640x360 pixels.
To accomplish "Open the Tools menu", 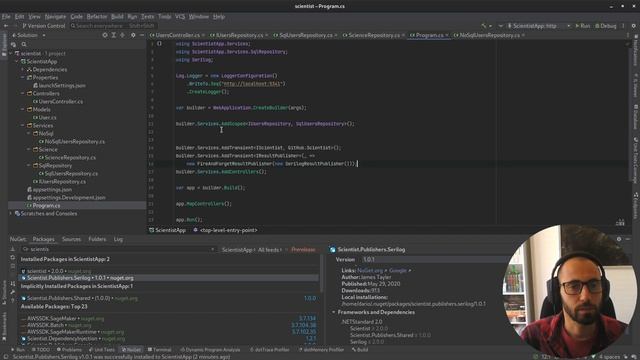I will [164, 17].
